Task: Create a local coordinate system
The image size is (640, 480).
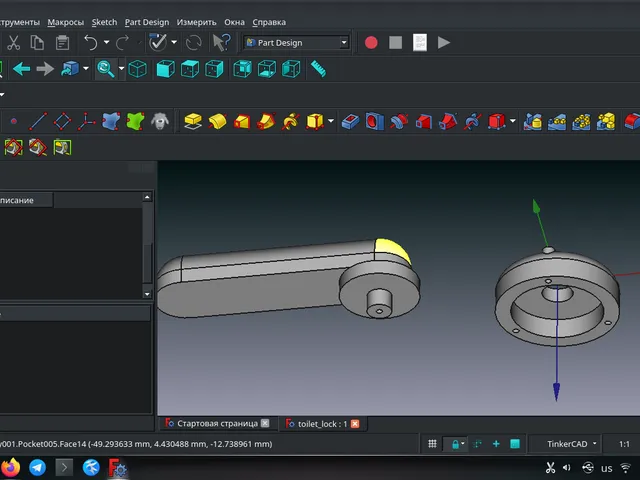Action: coord(86,121)
